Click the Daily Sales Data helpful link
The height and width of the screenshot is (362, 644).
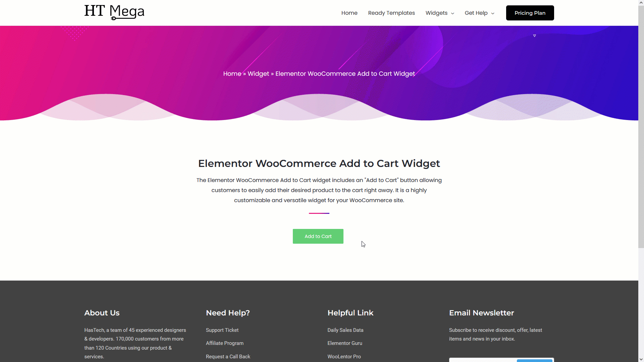tap(345, 330)
